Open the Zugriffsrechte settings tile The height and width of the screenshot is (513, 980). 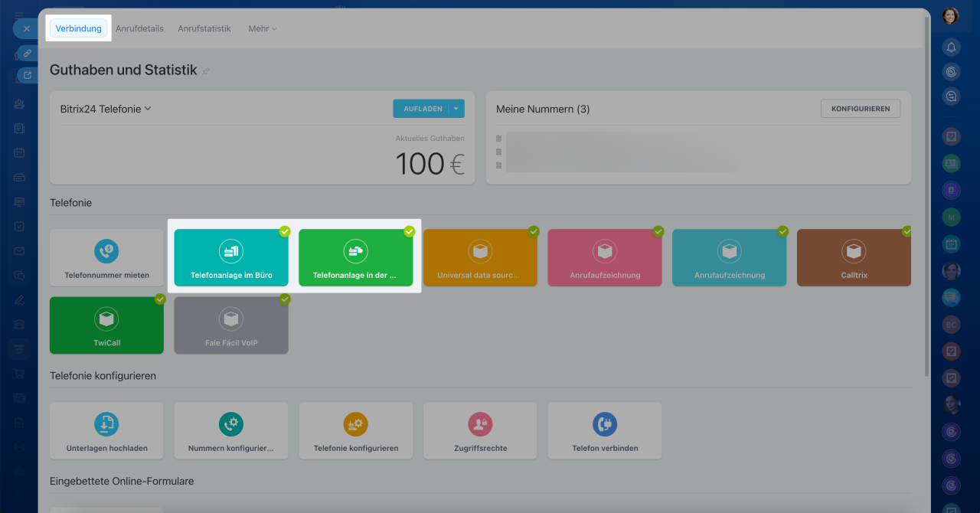click(x=480, y=431)
